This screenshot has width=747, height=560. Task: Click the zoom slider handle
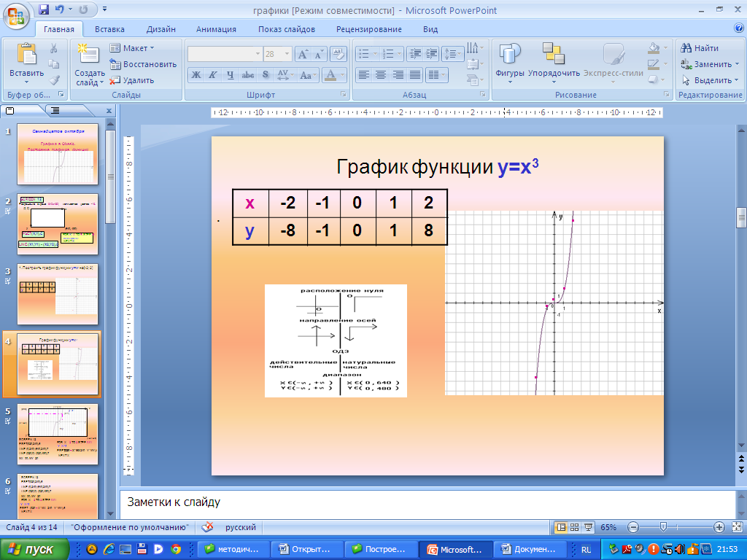click(663, 527)
